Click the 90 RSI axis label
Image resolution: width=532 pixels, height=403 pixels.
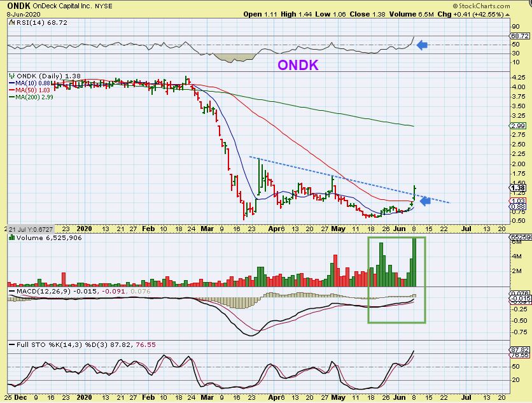tap(516, 27)
